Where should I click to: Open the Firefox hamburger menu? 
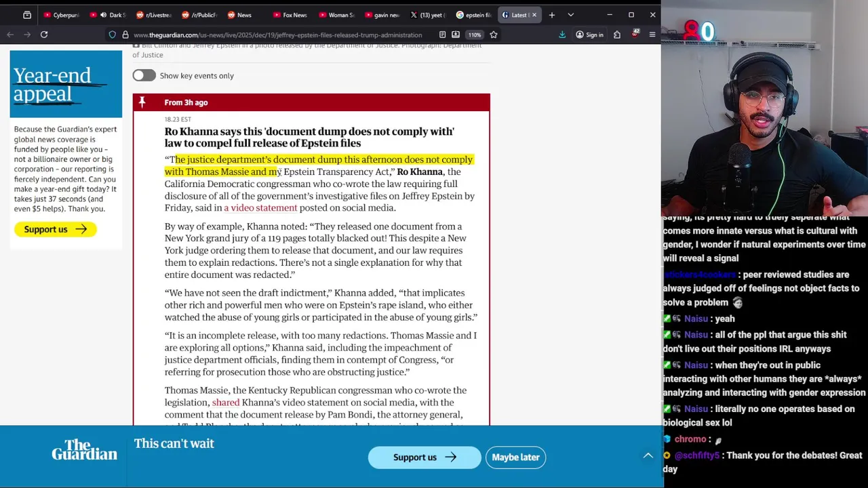click(652, 35)
